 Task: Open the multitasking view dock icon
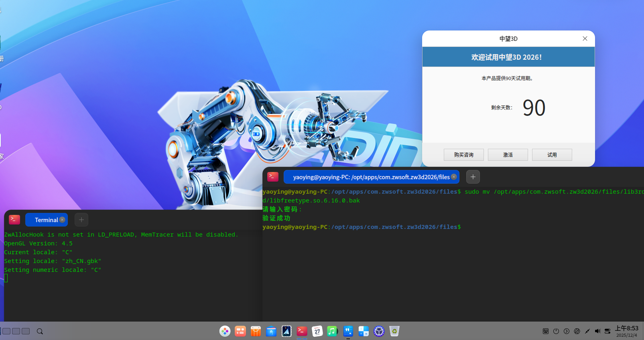tap(240, 331)
